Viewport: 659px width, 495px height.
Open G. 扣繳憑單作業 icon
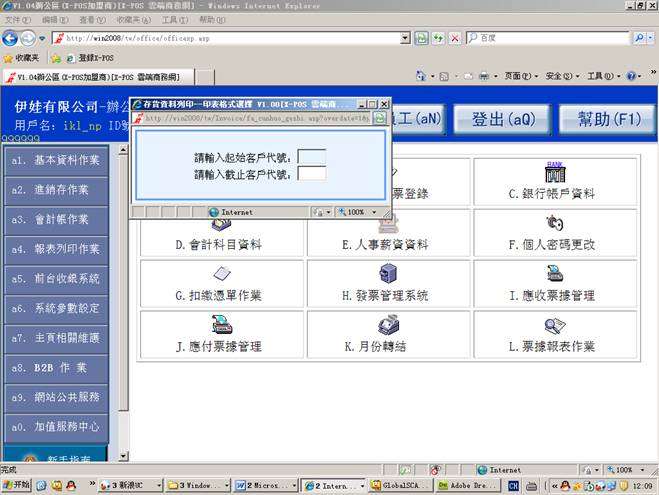[x=222, y=274]
